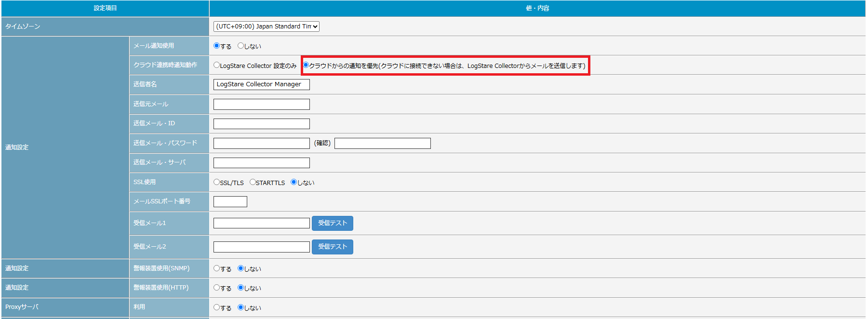The image size is (868, 319).
Task: Focus the 送信メール・ID input field
Action: click(x=262, y=124)
